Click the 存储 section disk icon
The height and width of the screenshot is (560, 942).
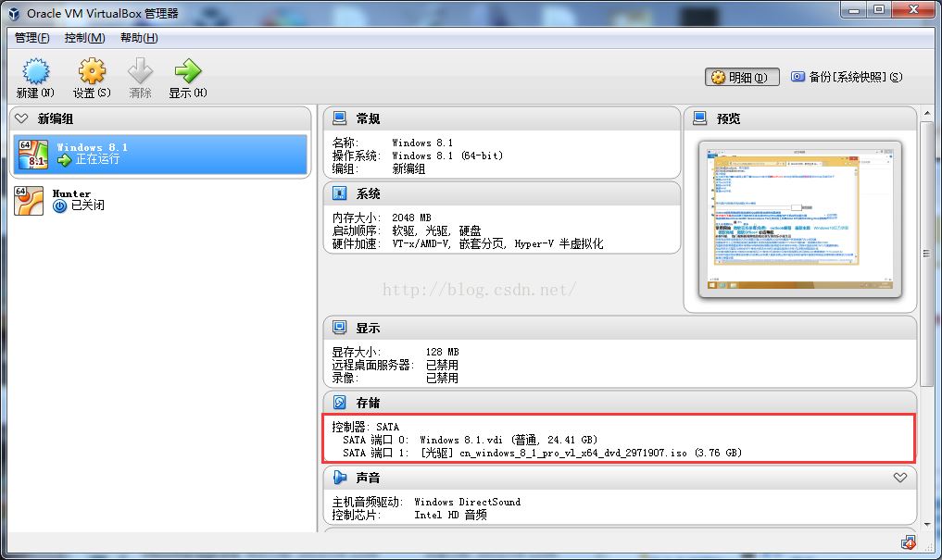(x=339, y=402)
